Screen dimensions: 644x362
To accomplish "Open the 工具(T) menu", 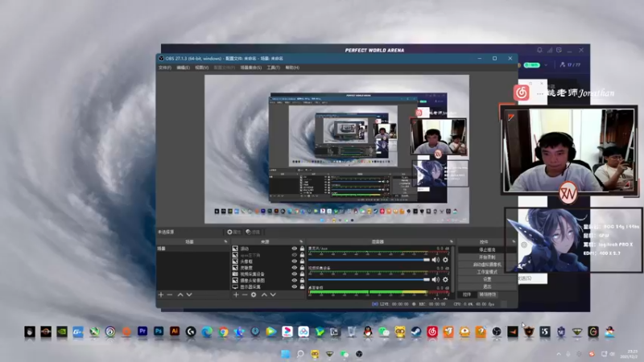I will point(274,68).
